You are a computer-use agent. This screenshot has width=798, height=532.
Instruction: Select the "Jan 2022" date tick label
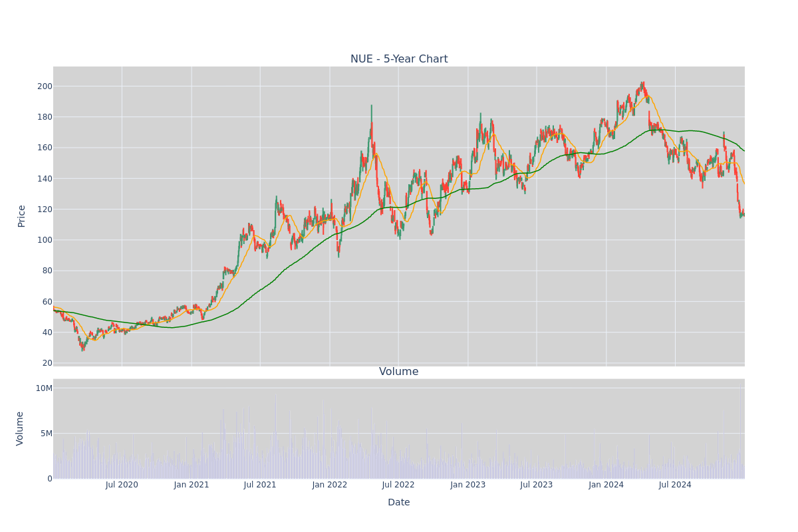pos(330,485)
